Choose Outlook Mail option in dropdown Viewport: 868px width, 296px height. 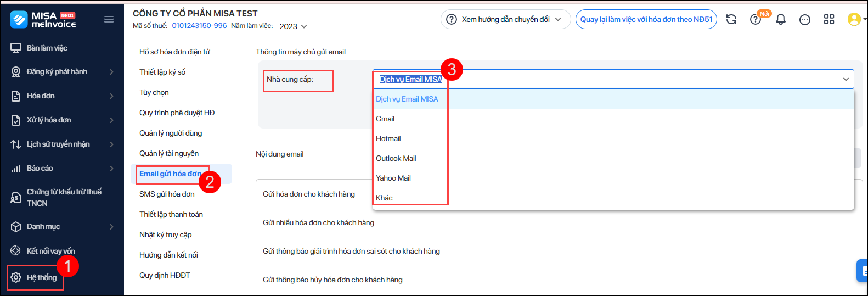pyautogui.click(x=396, y=158)
